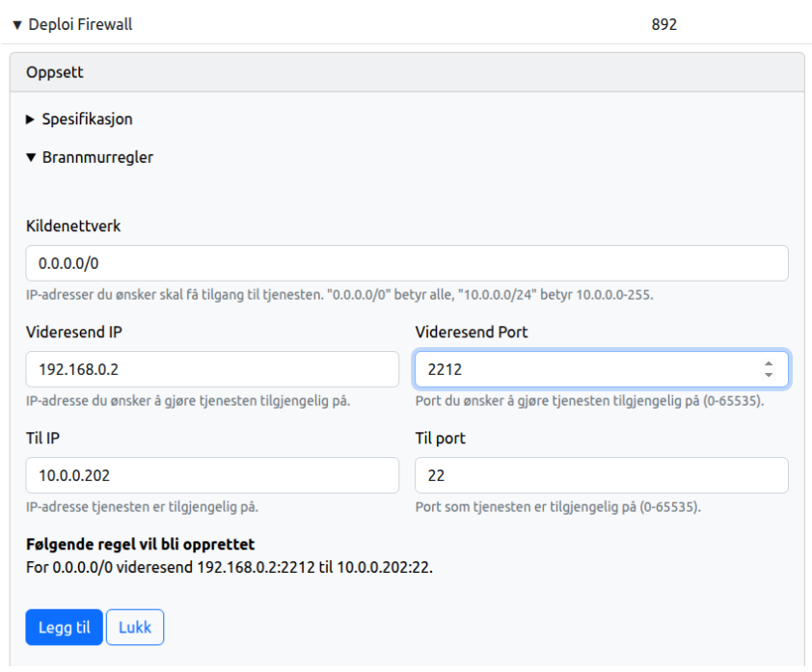Focus the Videresend IP field
Viewport: 812px width, 672px height.
tap(212, 369)
